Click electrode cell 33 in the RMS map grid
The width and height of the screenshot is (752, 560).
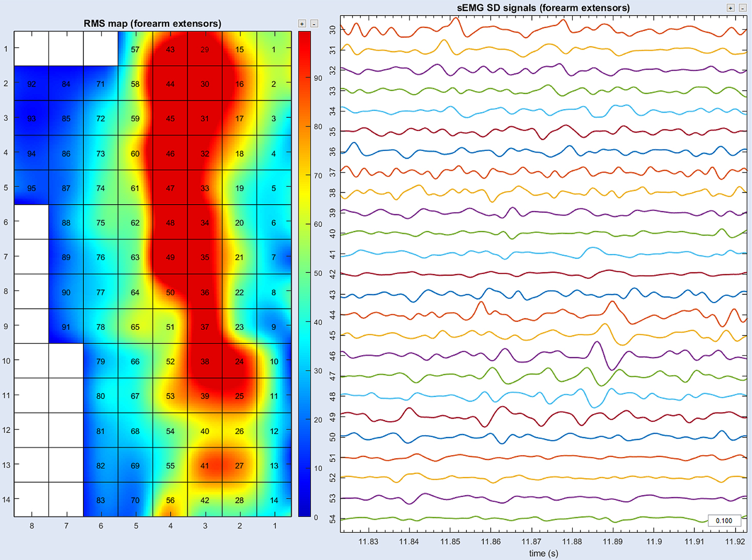(205, 188)
